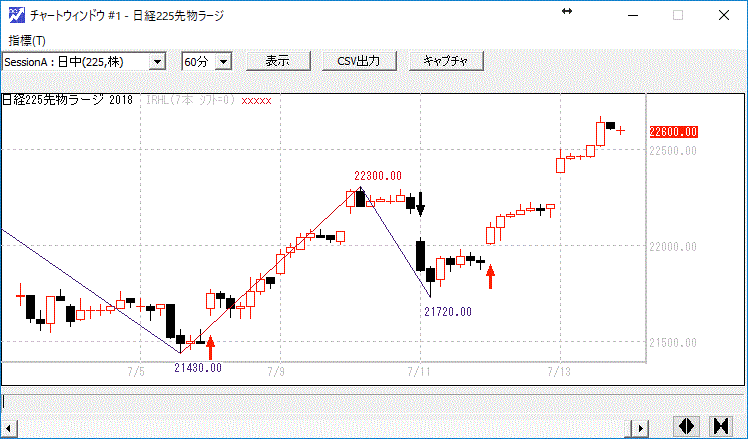This screenshot has width=748, height=439.
Task: Minimize the chart window
Action: point(633,15)
